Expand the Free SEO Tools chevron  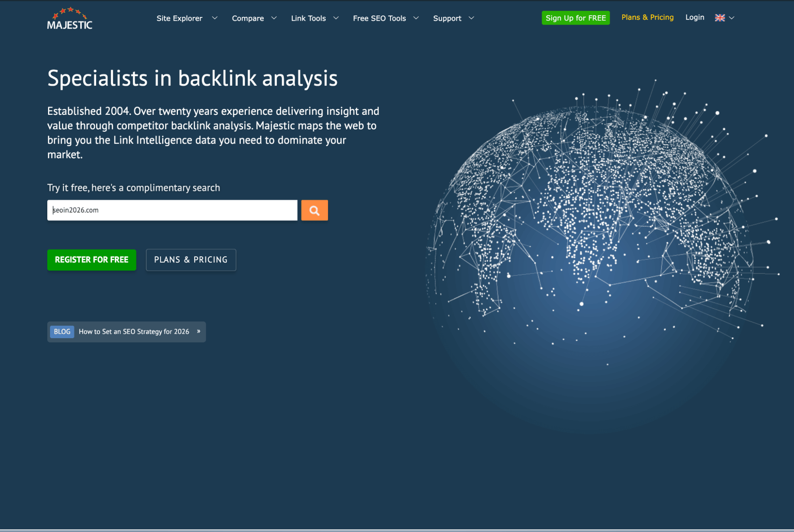pyautogui.click(x=416, y=18)
